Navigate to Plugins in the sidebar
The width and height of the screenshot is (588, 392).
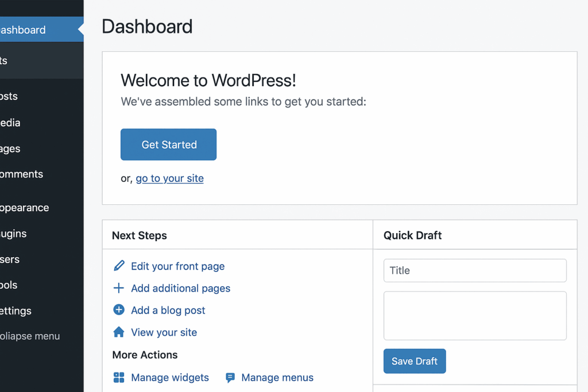[14, 234]
